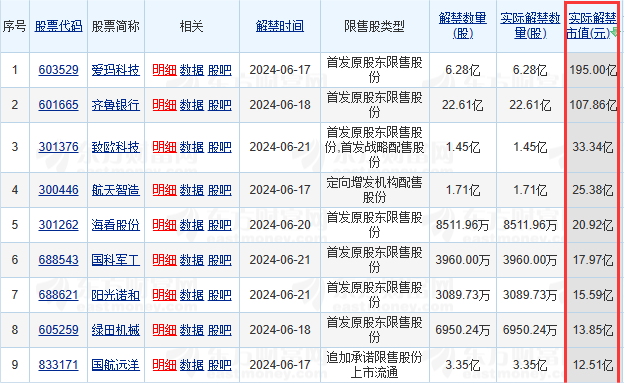Open 海看股份 stock name link
Screen dimensions: 624x383
(x=115, y=225)
